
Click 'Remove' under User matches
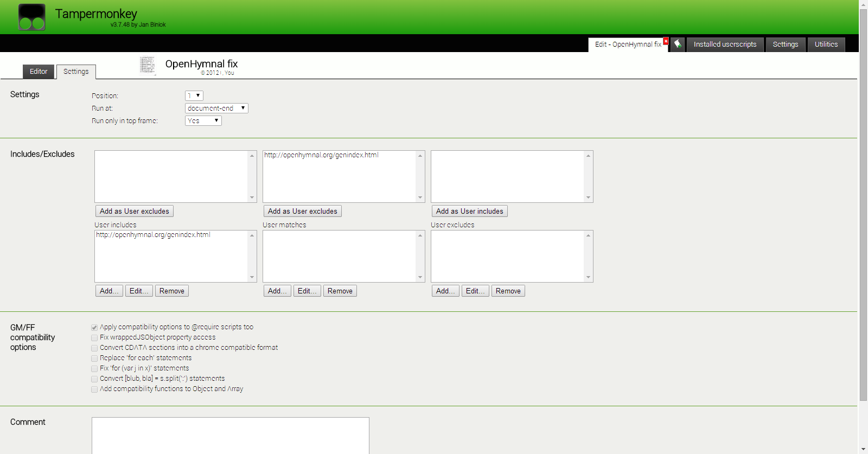340,291
